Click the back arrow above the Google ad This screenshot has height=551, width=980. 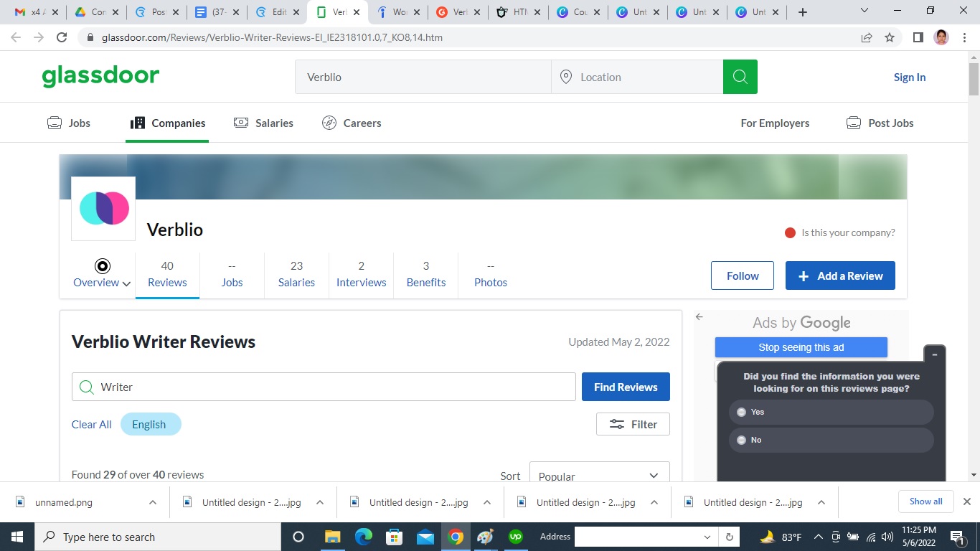click(699, 316)
